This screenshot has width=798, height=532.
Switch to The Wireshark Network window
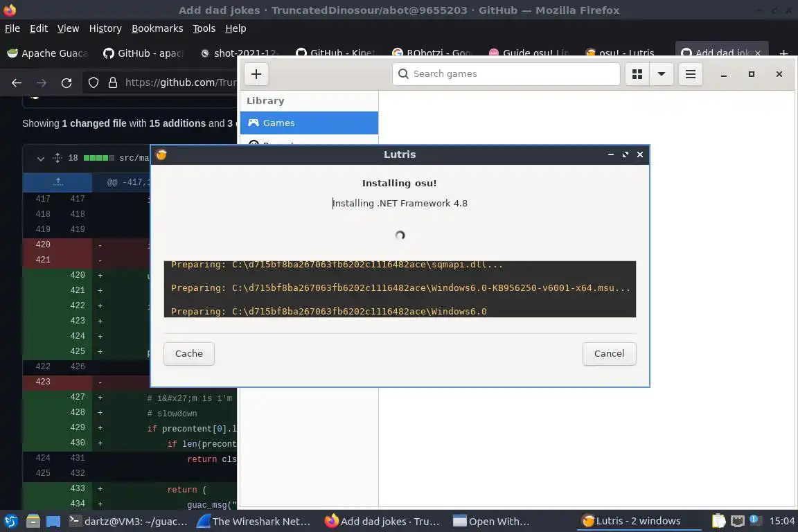(x=254, y=522)
